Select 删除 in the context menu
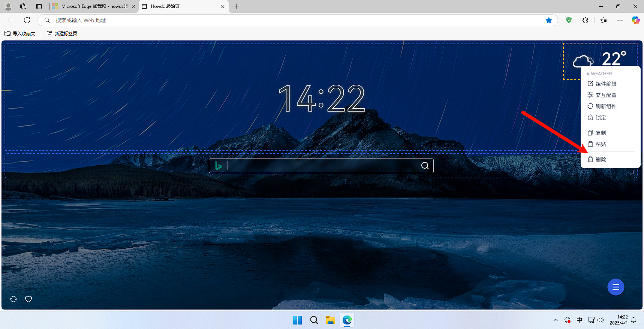The image size is (644, 329). coord(610,159)
